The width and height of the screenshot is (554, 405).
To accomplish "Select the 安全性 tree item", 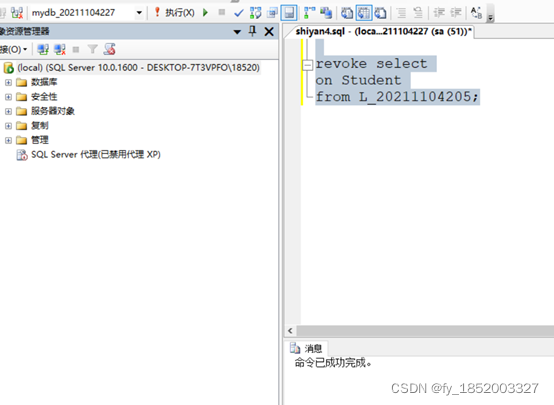I will click(44, 97).
